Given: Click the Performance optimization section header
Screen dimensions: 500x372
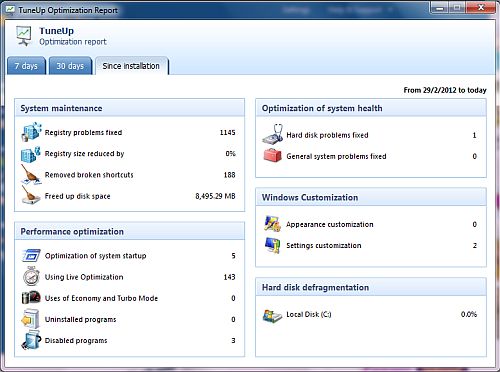Looking at the screenshot, I should coord(130,231).
